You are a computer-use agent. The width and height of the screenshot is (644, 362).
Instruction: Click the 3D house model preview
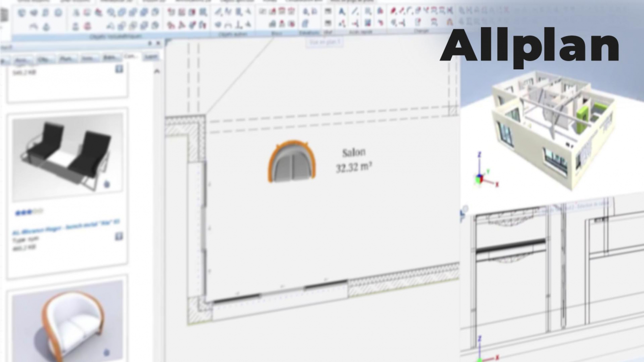552,126
